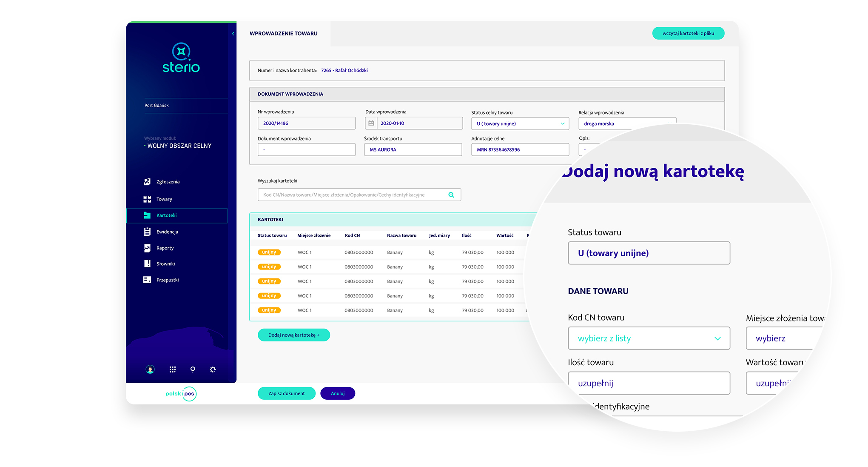
Task: Open user profile avatar icon
Action: tap(150, 370)
